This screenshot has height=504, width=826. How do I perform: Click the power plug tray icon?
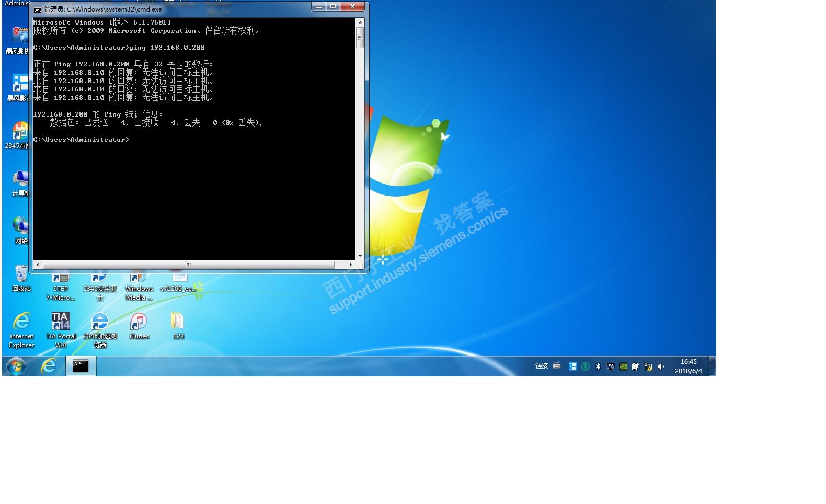pos(636,366)
